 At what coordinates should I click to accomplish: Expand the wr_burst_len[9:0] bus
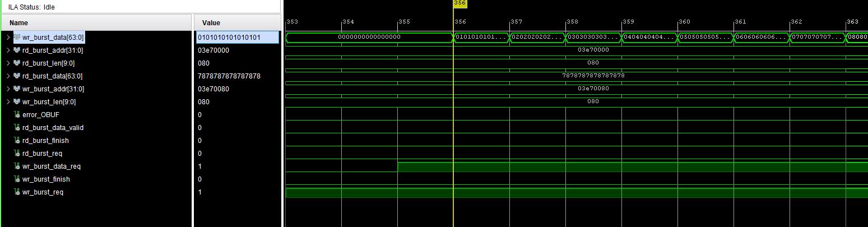point(8,101)
